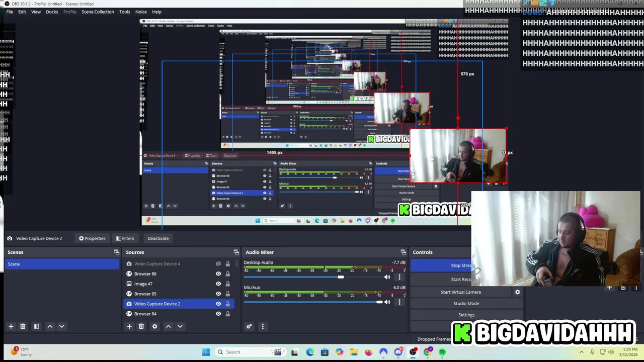Open Microsoft Store from taskbar
644x362 pixels.
(x=325, y=352)
